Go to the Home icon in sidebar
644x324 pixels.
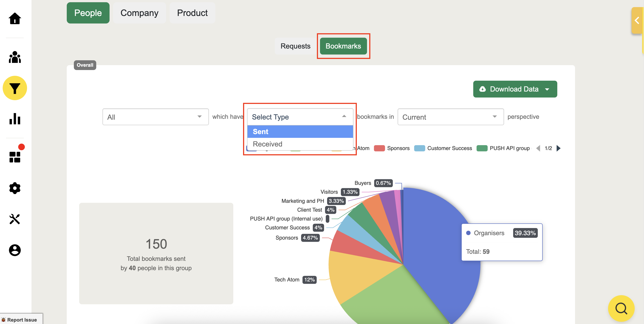tap(15, 18)
